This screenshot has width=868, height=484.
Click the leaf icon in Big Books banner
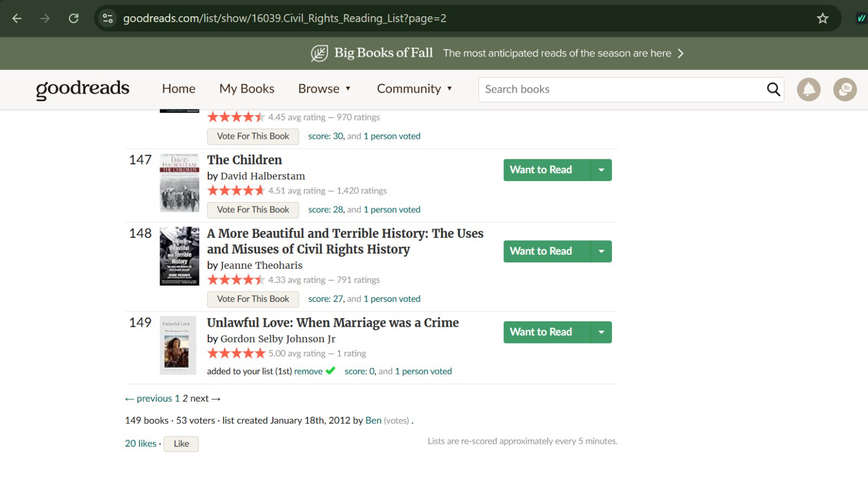click(319, 53)
